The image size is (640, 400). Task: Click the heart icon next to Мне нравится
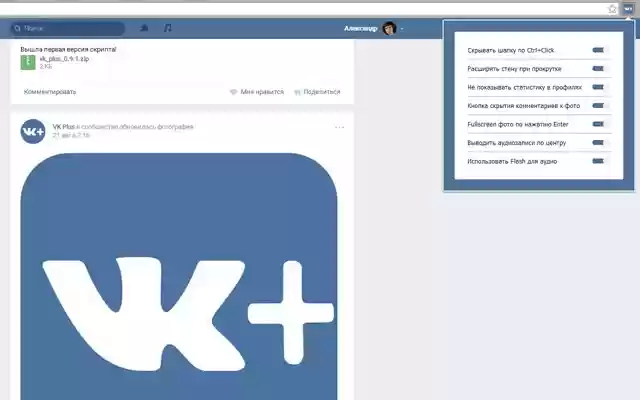[x=233, y=92]
